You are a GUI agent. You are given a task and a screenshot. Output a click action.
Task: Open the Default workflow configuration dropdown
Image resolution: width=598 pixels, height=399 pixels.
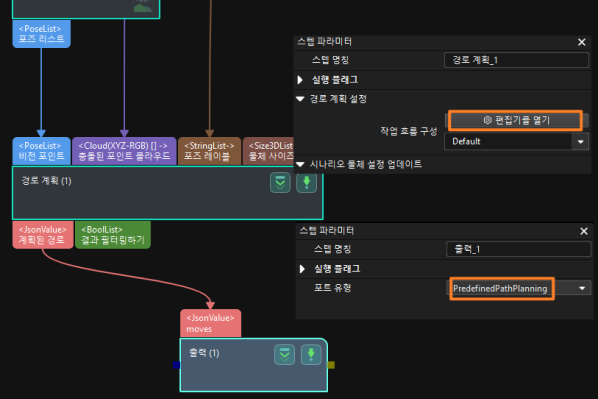pos(516,142)
